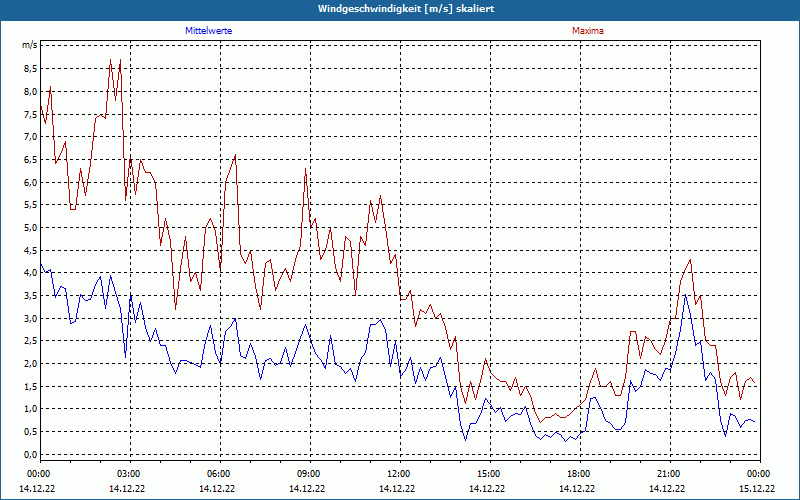Click the 18:00 time axis label

click(579, 474)
